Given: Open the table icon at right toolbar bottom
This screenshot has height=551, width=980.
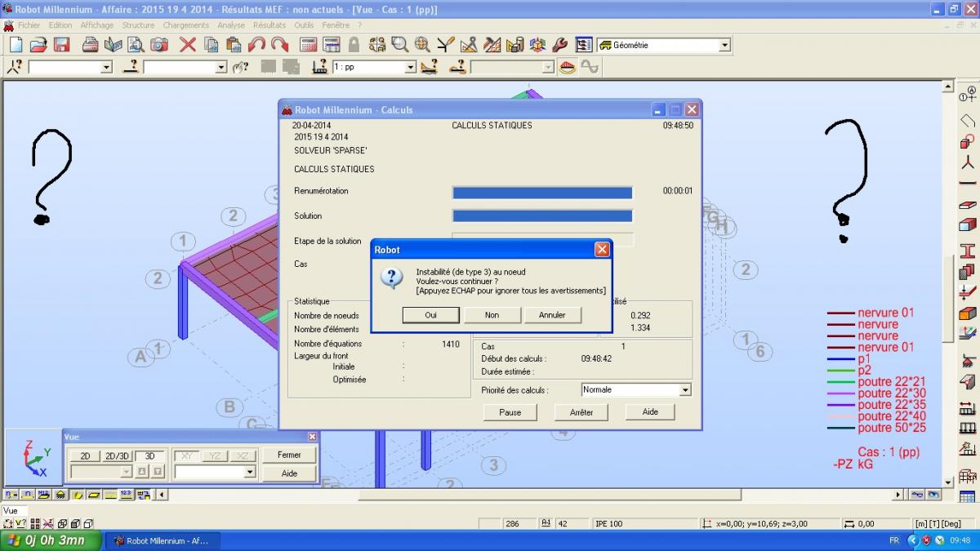Looking at the screenshot, I should [x=967, y=496].
